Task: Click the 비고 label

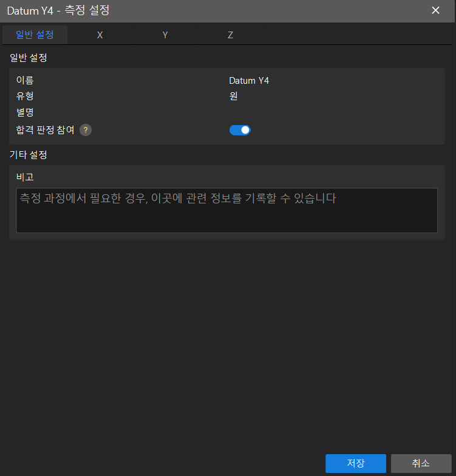Action: coord(25,177)
